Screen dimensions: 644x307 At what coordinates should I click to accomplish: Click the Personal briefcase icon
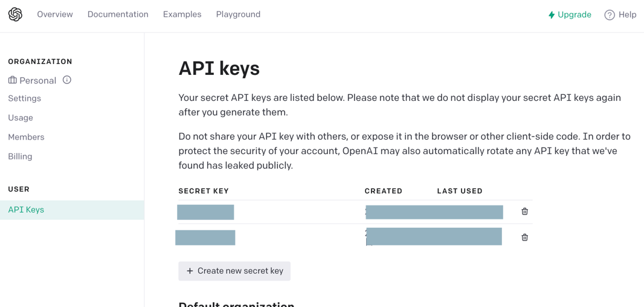point(13,80)
